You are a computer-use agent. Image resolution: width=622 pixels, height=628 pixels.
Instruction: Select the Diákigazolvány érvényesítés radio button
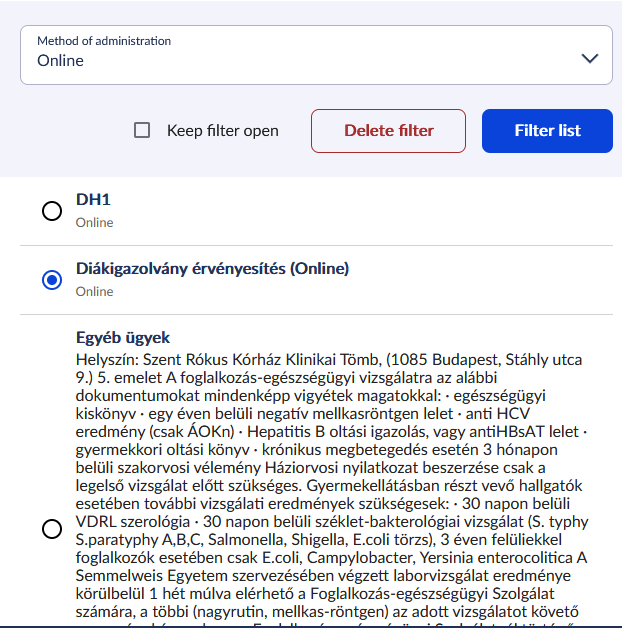click(51, 280)
